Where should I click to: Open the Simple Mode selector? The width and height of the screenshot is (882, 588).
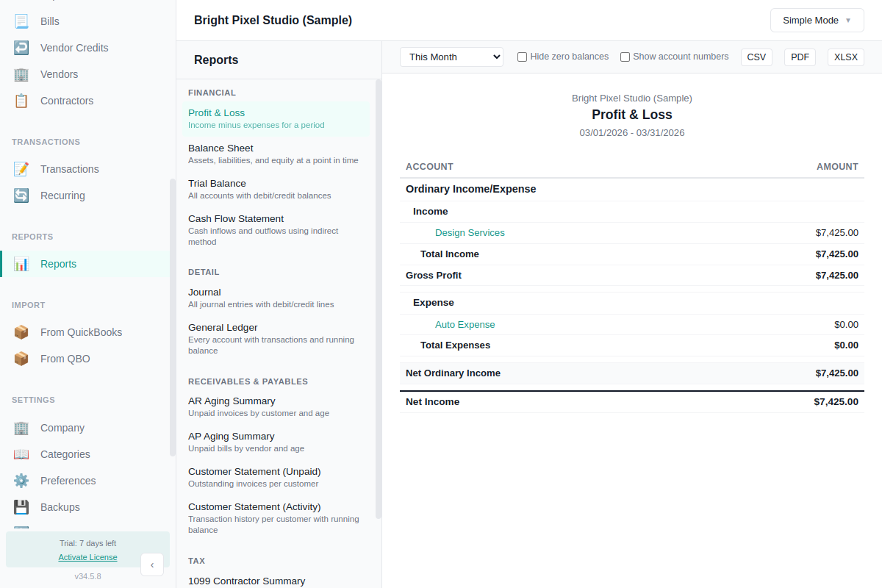[x=817, y=20]
